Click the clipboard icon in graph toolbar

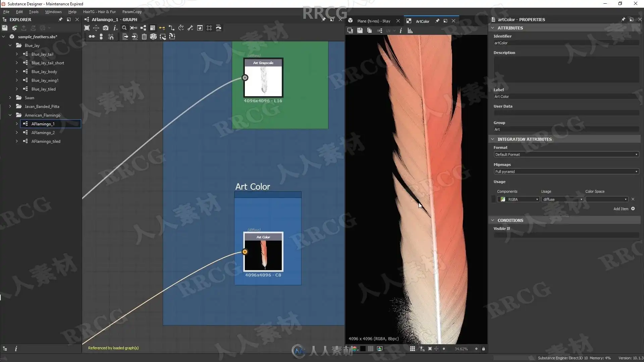[x=144, y=37]
